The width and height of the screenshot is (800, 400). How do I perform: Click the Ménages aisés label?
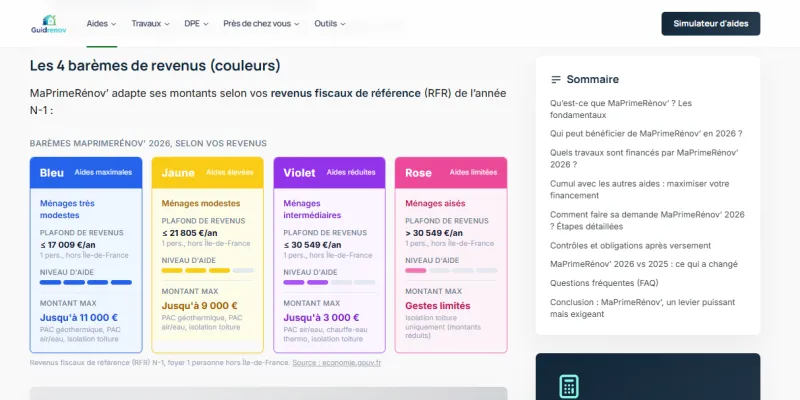point(435,203)
